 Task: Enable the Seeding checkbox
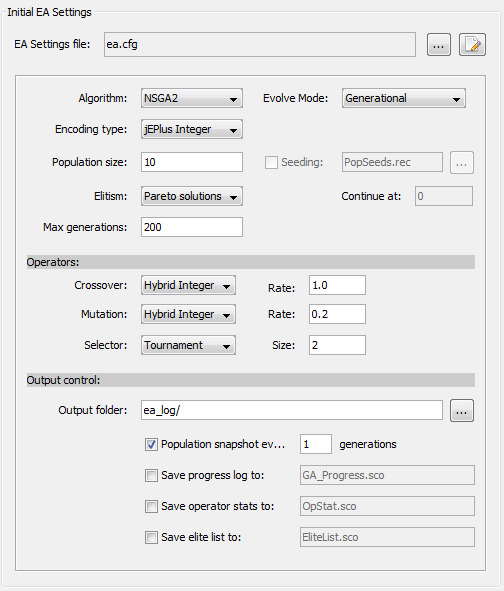point(271,162)
